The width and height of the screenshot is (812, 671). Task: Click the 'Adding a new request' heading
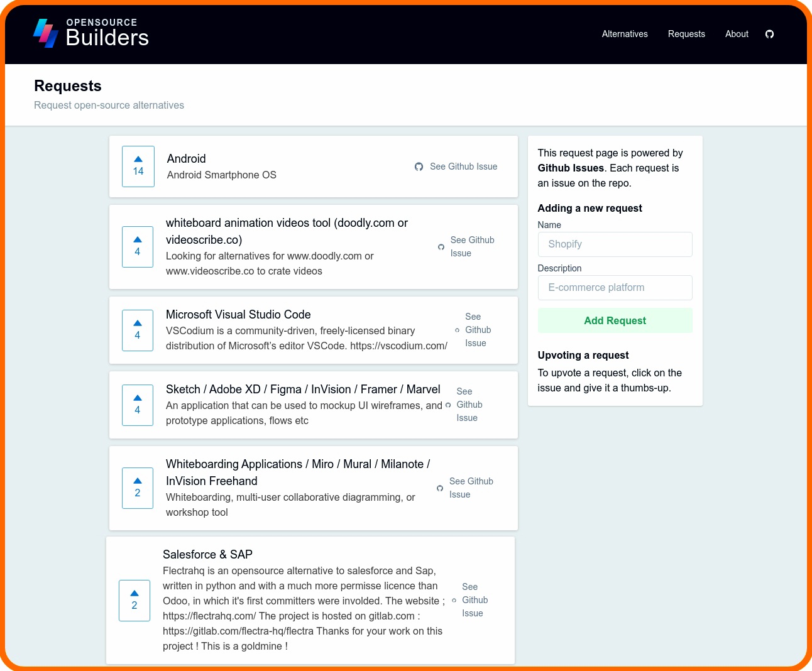coord(590,209)
